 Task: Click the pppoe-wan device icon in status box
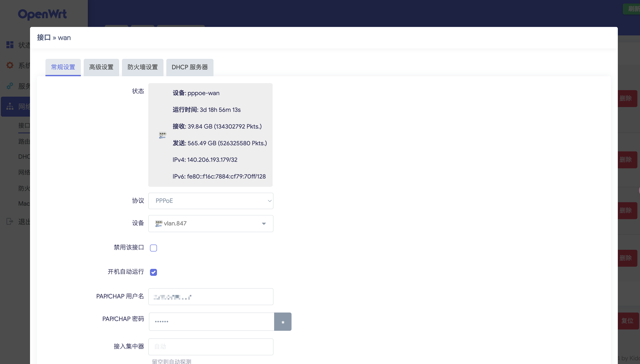(162, 135)
